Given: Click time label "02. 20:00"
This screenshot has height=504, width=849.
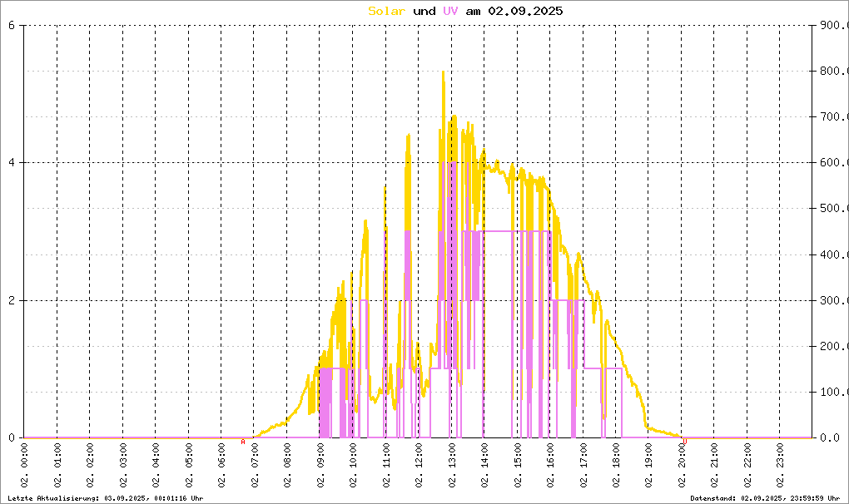Looking at the screenshot, I should pyautogui.click(x=682, y=466).
